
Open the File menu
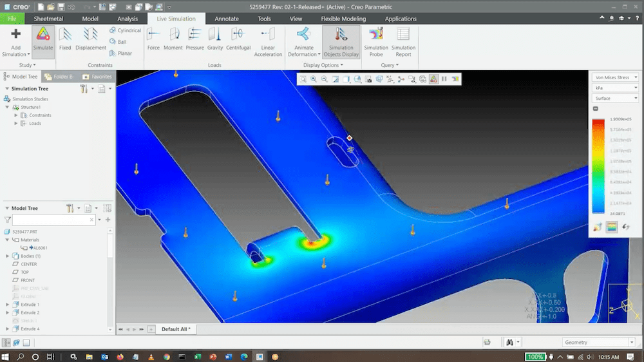pos(12,19)
